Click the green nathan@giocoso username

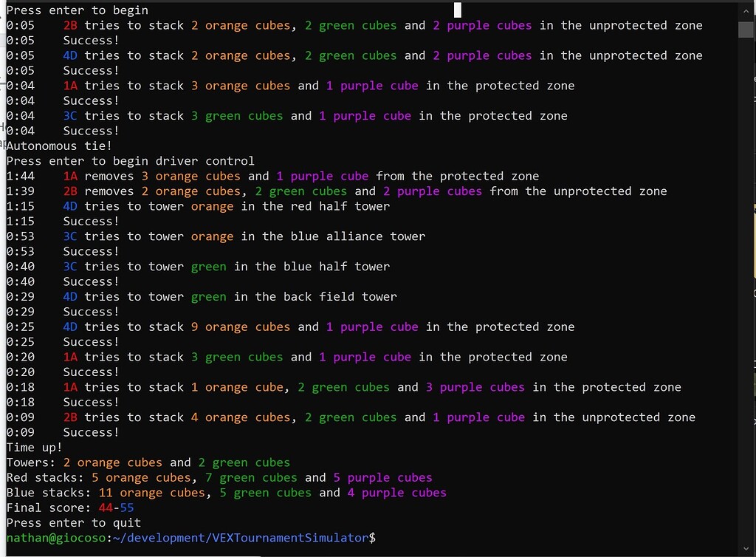click(56, 538)
